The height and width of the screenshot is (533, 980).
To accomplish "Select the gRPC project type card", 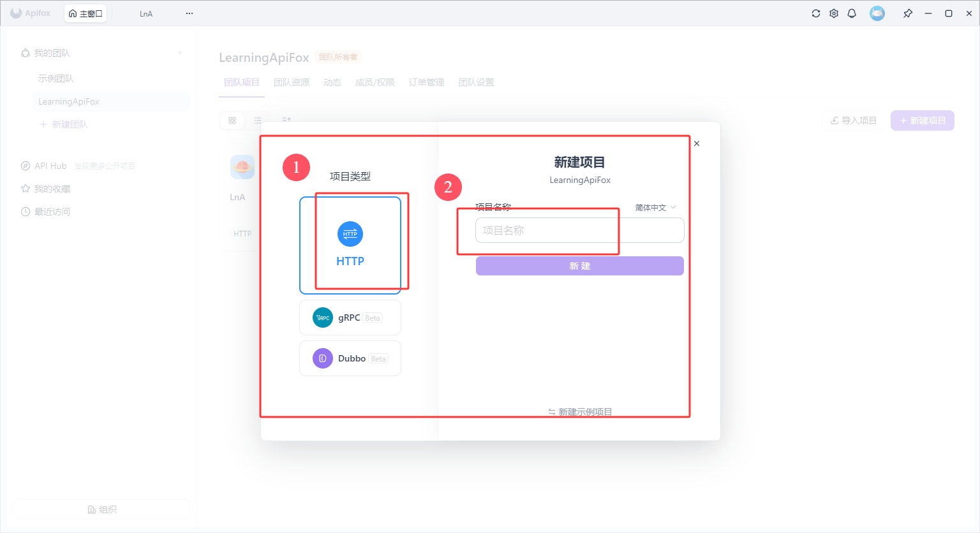I will click(350, 318).
